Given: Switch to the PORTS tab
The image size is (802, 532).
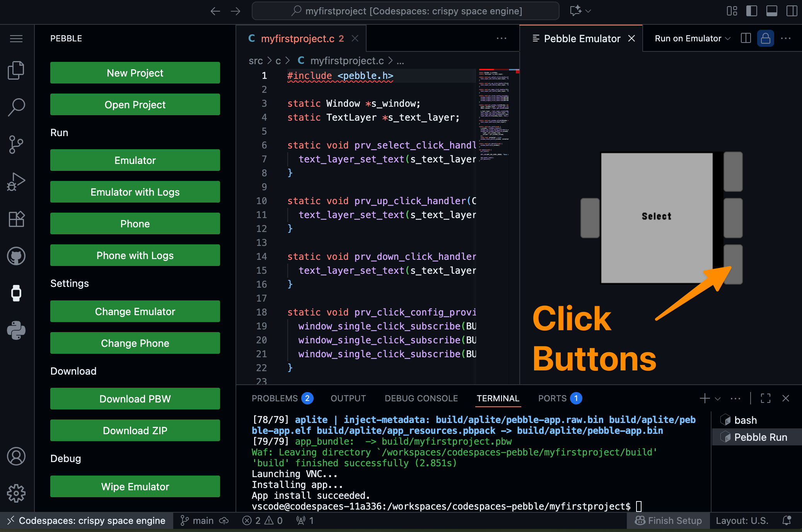Looking at the screenshot, I should (x=552, y=398).
